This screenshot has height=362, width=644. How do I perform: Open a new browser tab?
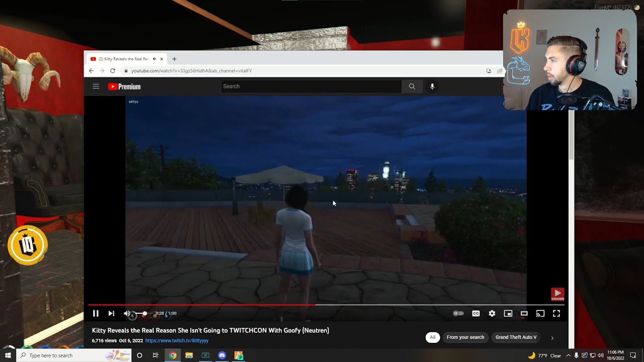174,59
